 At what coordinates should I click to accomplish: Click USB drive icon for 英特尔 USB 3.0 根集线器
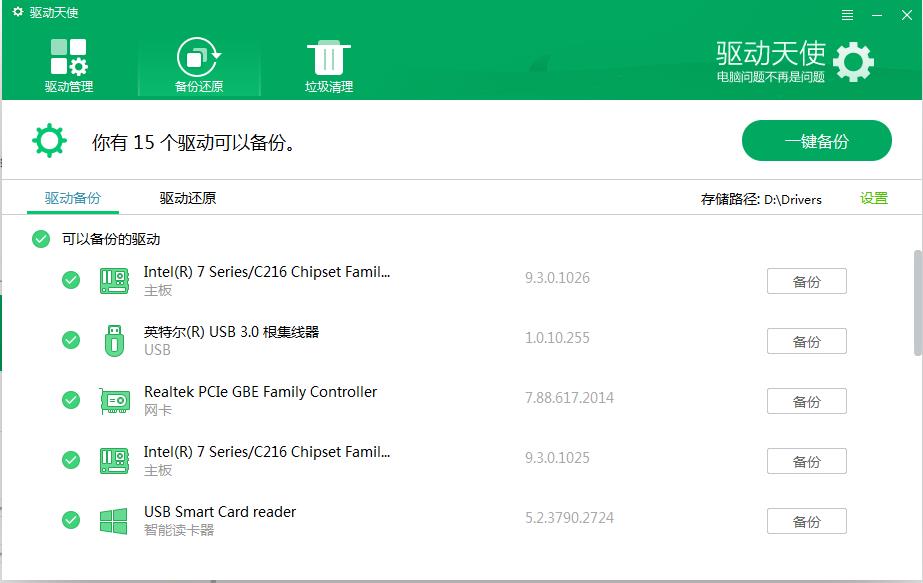(x=114, y=341)
